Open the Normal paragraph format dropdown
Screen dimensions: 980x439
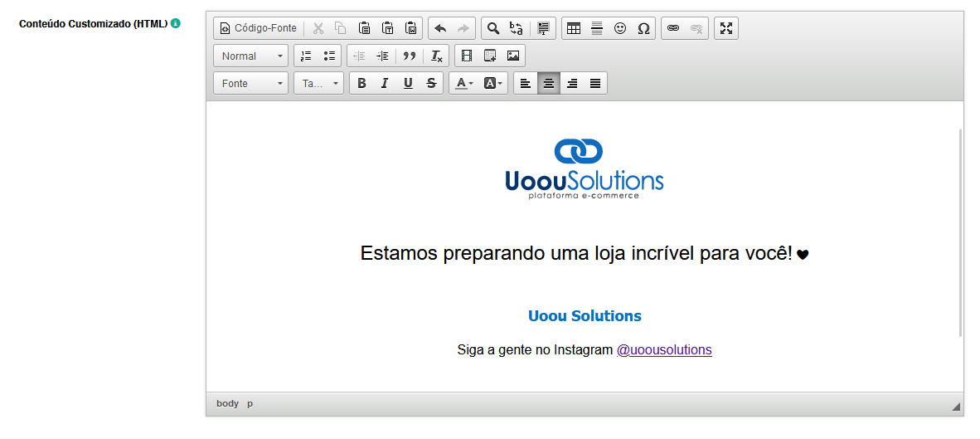point(251,56)
